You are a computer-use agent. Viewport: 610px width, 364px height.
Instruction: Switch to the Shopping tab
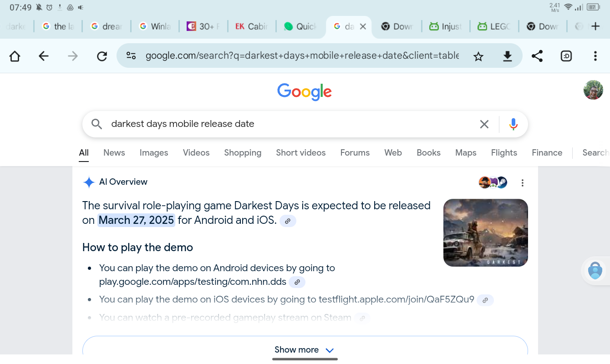[243, 153]
